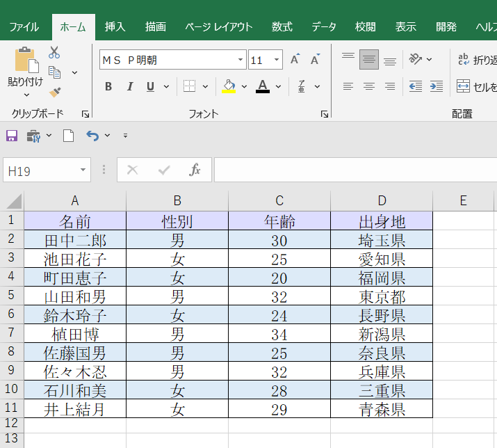Image resolution: width=497 pixels, height=448 pixels.
Task: Open the ファイル tab
Action: click(24, 27)
